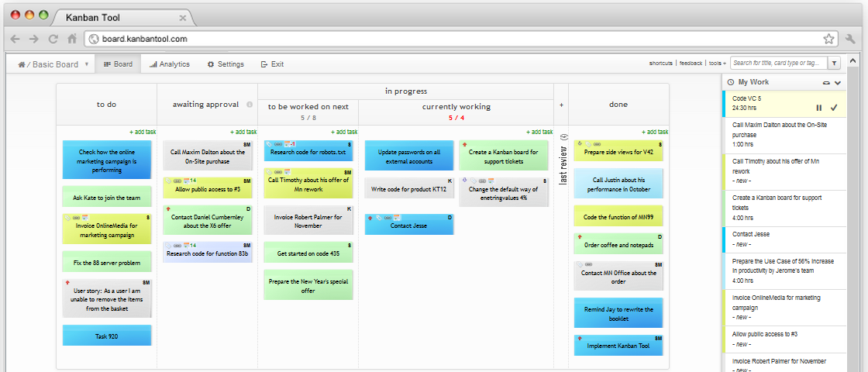
Task: Open the Ask Kate to join the team card
Action: tap(107, 197)
